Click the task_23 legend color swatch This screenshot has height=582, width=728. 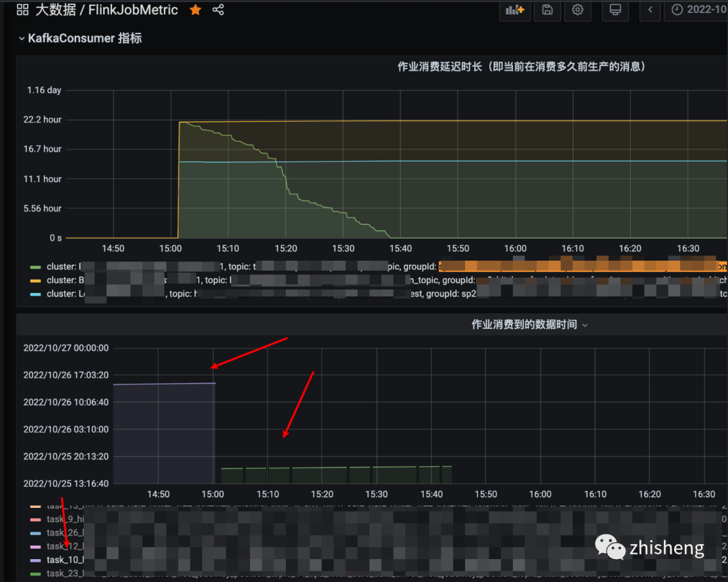tap(35, 574)
